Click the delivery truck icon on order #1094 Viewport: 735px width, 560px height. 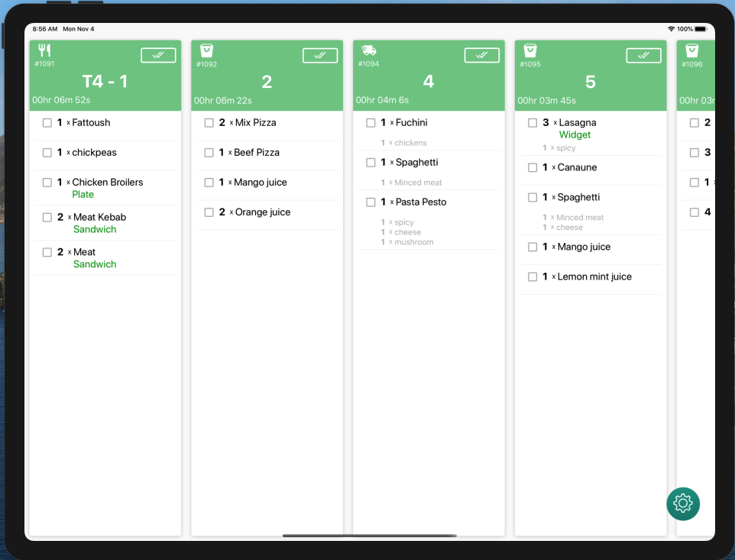369,50
